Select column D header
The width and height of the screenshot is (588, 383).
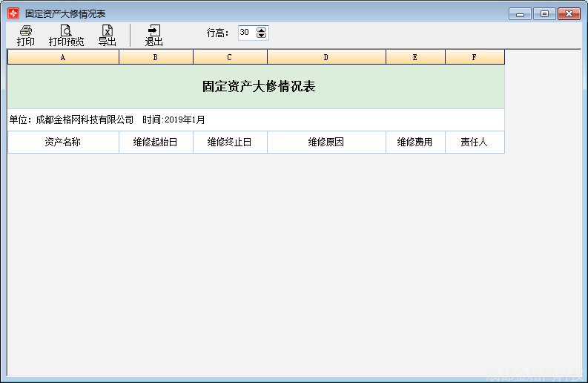click(326, 57)
